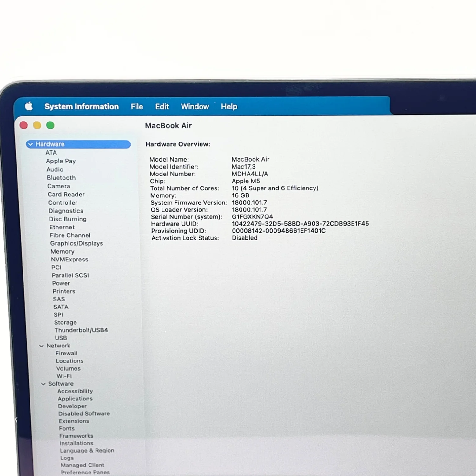Image resolution: width=476 pixels, height=476 pixels.
Task: Select Locations under Network
Action: (70, 361)
